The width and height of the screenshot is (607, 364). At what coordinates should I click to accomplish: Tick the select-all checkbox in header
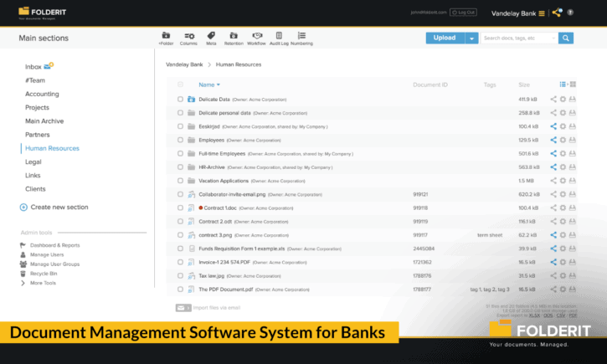180,85
